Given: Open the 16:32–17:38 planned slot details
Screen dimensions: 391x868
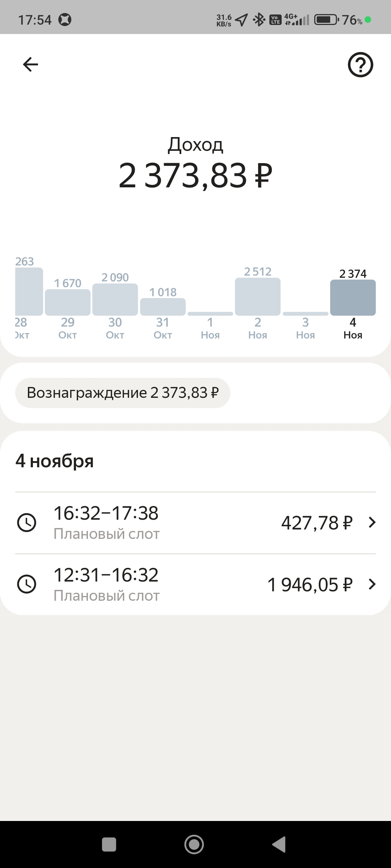Looking at the screenshot, I should [195, 523].
